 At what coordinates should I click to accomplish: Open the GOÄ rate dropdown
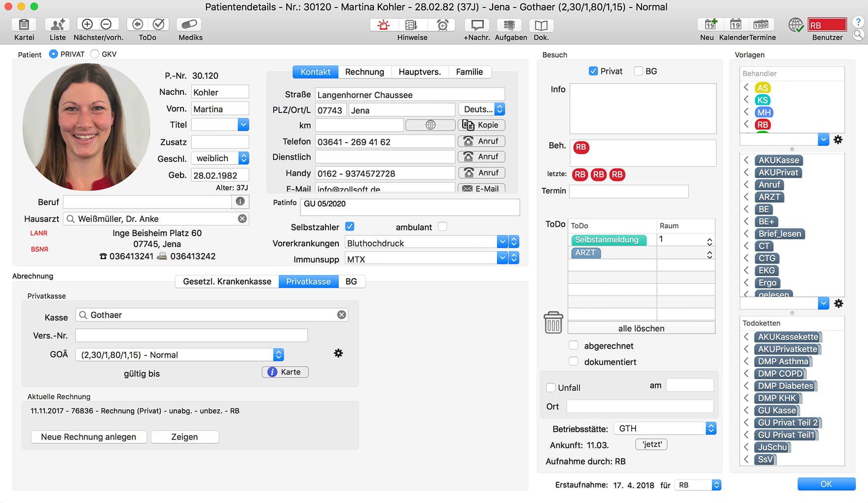pos(278,355)
